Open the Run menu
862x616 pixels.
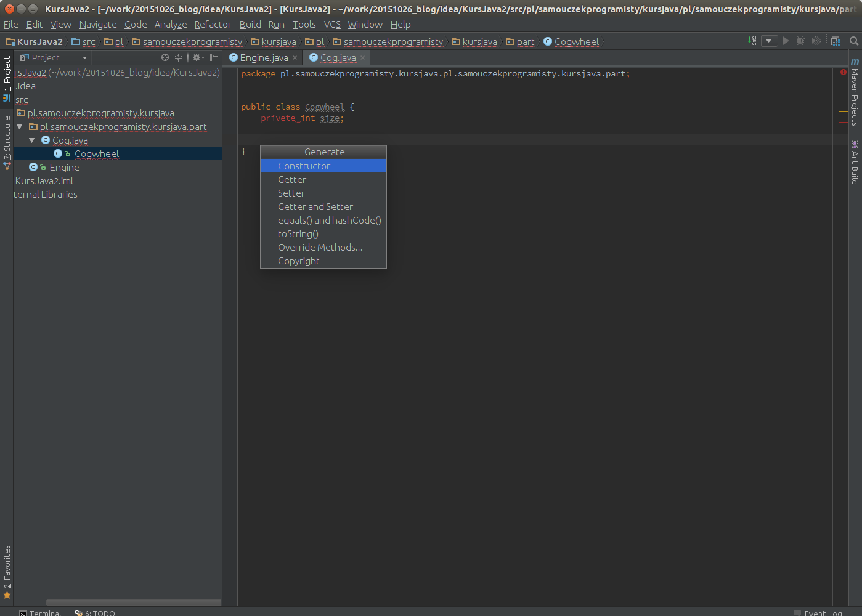(276, 24)
